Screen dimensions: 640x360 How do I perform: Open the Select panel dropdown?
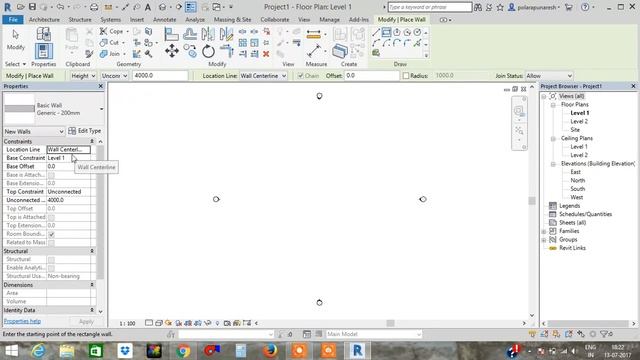pos(16,64)
